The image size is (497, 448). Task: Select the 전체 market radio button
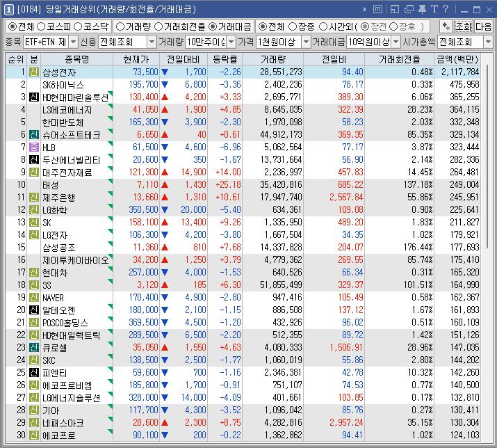[12, 26]
